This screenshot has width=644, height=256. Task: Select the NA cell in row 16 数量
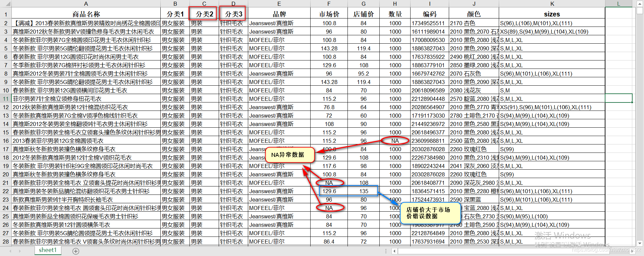[395, 141]
